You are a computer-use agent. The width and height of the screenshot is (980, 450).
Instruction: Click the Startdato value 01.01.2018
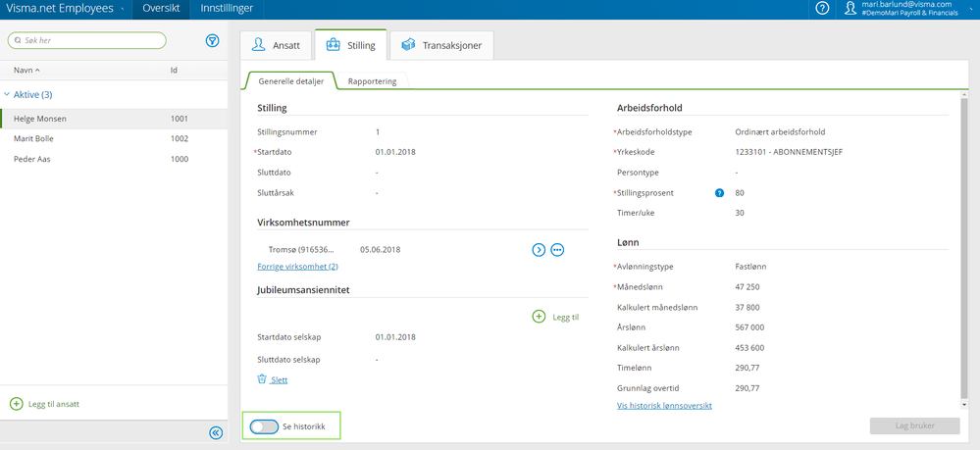click(395, 152)
